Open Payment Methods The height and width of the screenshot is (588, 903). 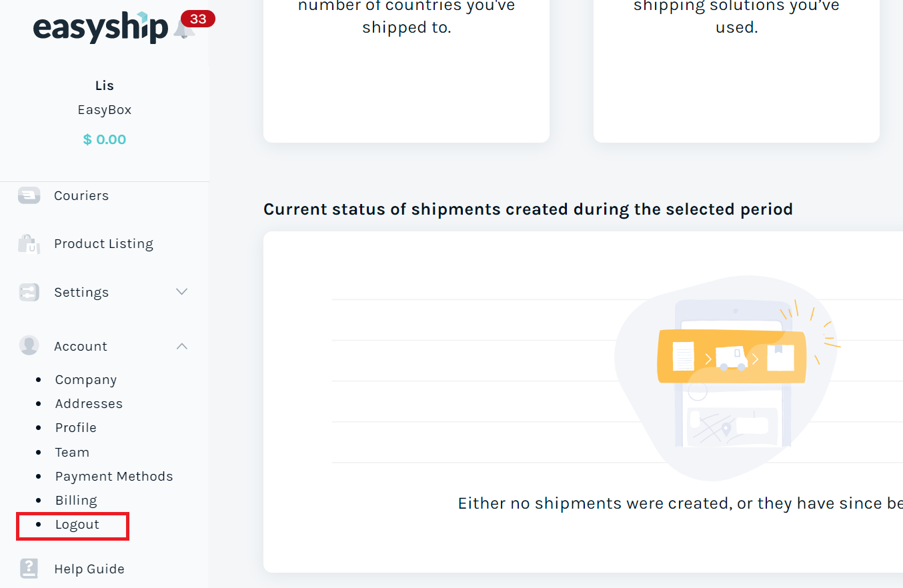point(113,476)
